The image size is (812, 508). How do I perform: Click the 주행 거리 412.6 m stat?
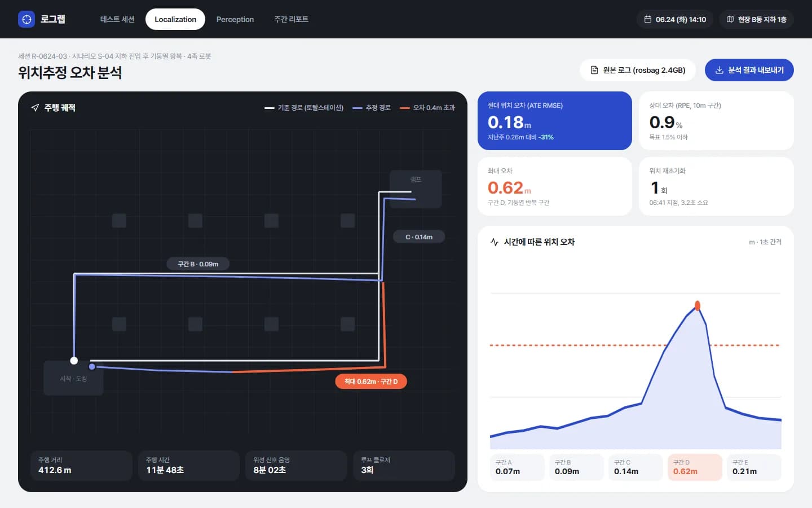[81, 466]
